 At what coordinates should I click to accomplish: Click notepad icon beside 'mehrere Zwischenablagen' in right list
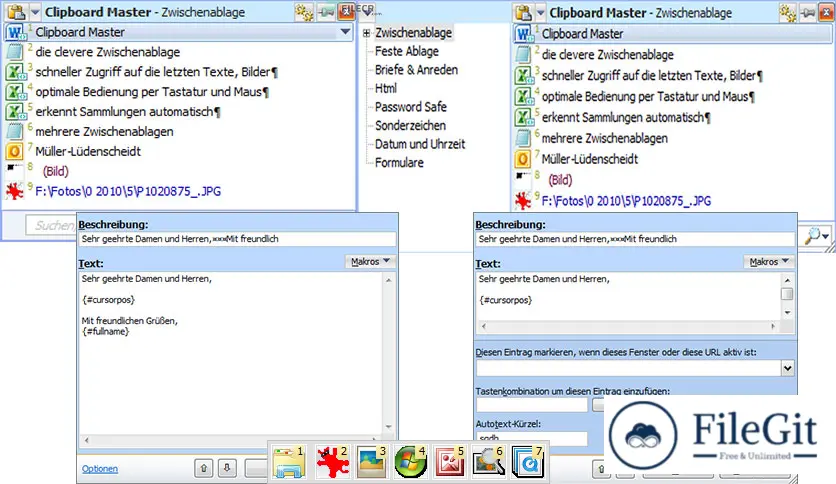click(524, 138)
